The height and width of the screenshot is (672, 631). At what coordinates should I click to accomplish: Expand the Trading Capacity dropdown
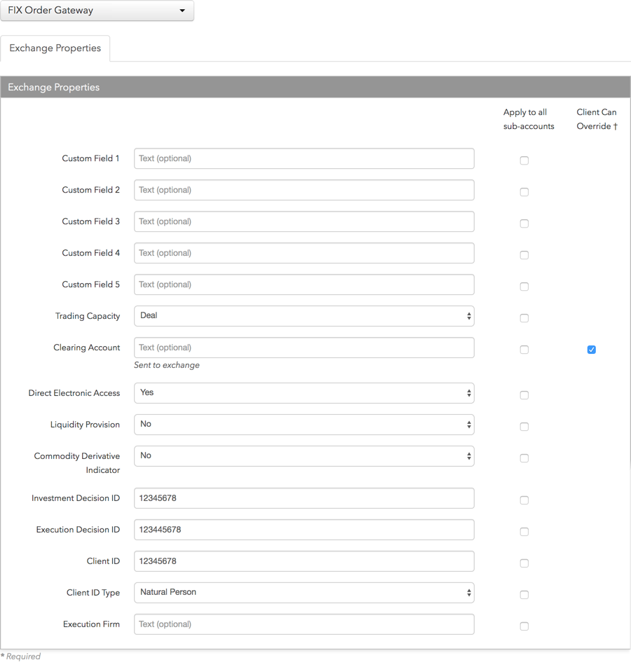(x=304, y=316)
